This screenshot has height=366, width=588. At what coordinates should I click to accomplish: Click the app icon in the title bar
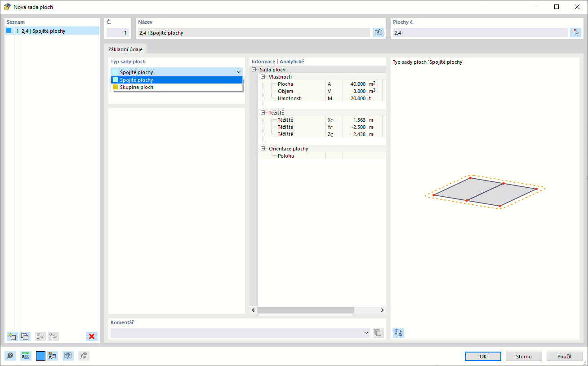coord(7,7)
